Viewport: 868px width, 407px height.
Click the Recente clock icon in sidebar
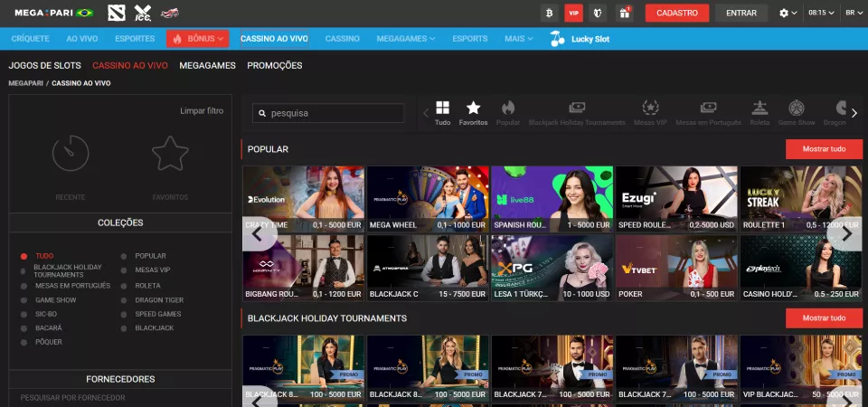coord(71,154)
